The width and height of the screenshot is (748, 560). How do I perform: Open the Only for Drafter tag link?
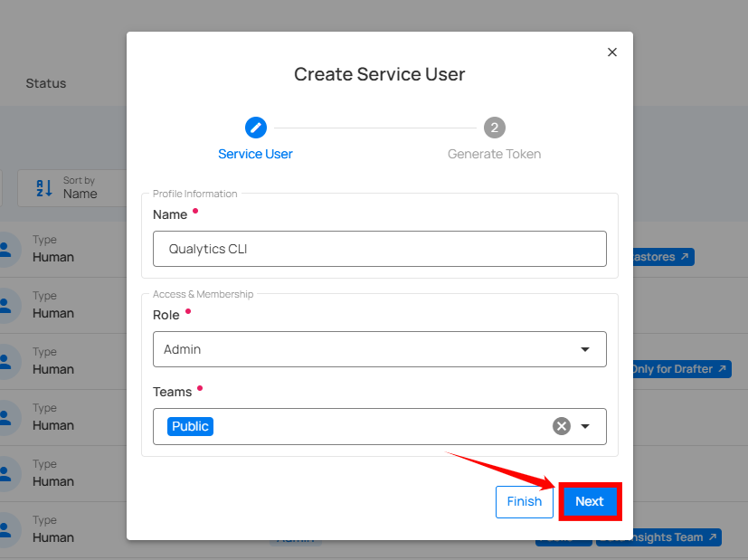click(680, 369)
